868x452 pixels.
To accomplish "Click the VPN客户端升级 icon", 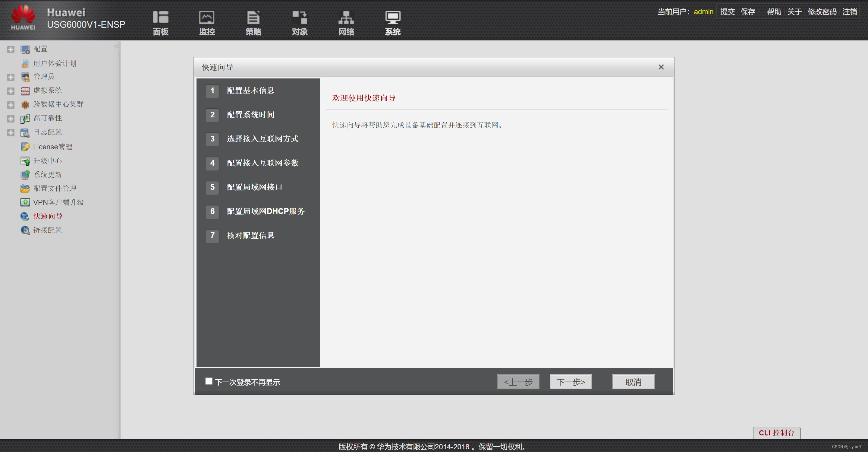I will [25, 202].
